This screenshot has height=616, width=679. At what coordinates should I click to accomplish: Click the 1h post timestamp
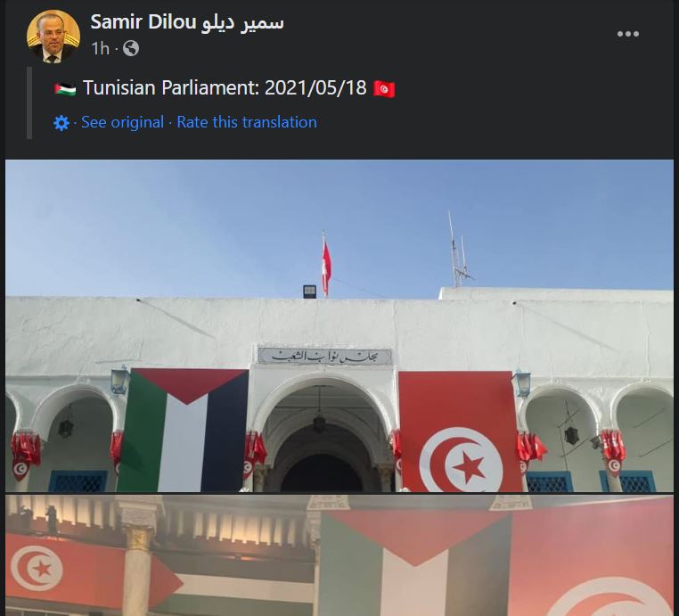tap(100, 48)
